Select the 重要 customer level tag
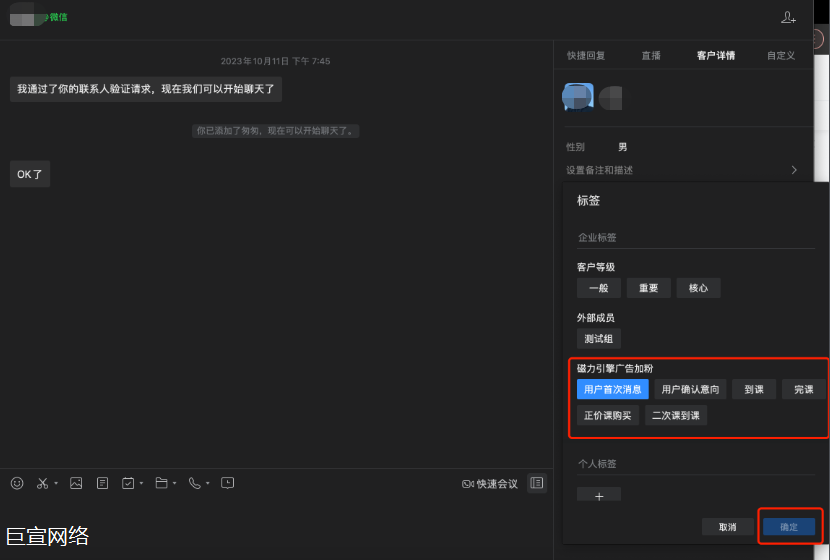Viewport: 830px width, 560px height. pyautogui.click(x=648, y=288)
